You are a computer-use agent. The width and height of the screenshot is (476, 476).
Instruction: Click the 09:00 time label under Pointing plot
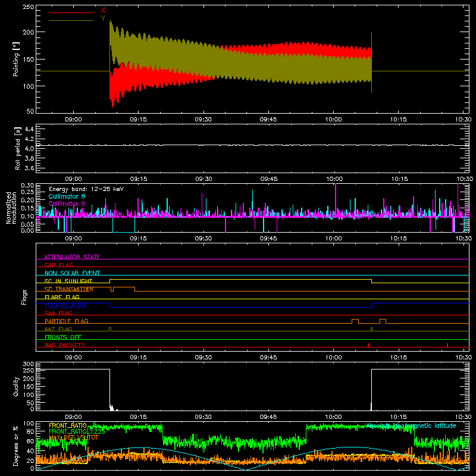(x=73, y=120)
